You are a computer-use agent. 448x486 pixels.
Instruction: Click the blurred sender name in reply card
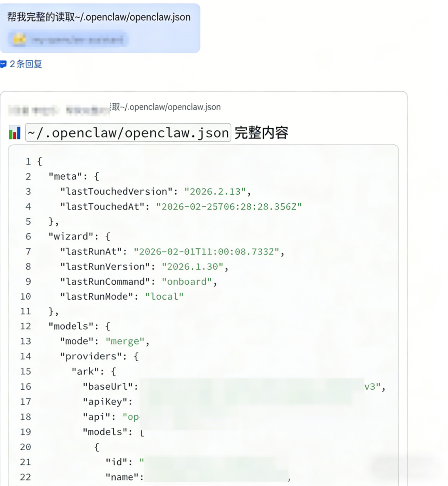[x=58, y=110]
